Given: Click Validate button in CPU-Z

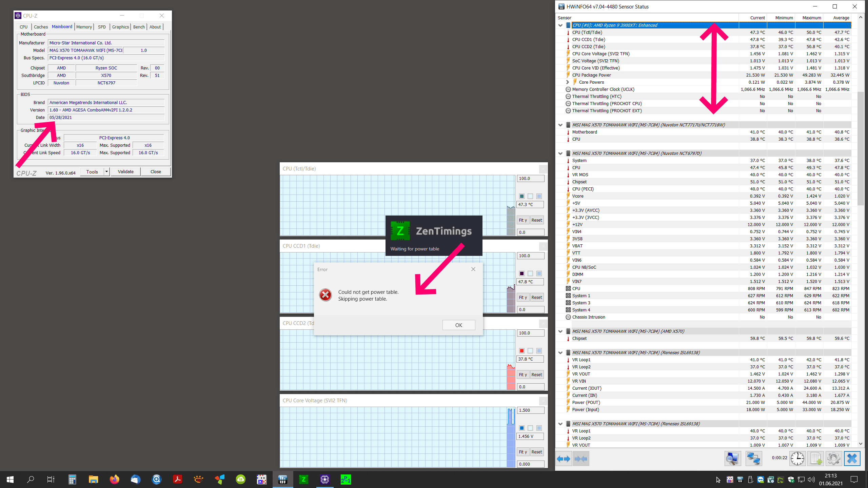Looking at the screenshot, I should 126,171.
